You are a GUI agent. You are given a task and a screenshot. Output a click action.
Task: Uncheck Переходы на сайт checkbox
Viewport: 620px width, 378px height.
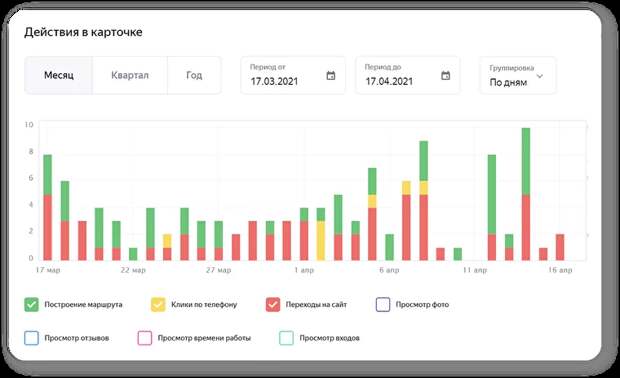273,304
